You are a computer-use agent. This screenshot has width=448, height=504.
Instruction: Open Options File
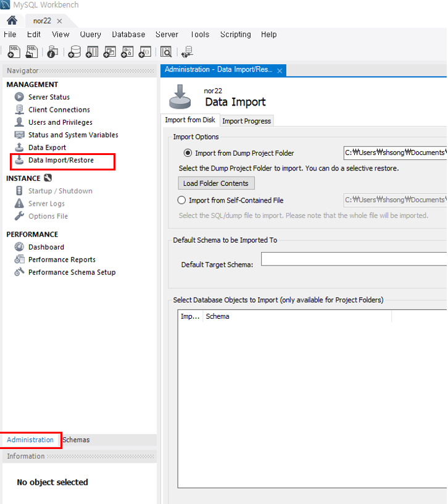pyautogui.click(x=48, y=216)
